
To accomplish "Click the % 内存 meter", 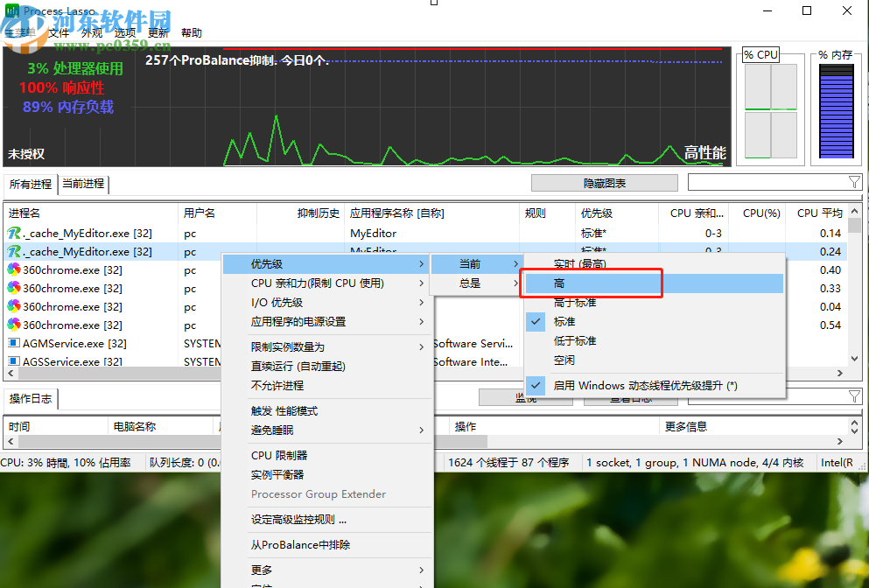I will (x=837, y=109).
